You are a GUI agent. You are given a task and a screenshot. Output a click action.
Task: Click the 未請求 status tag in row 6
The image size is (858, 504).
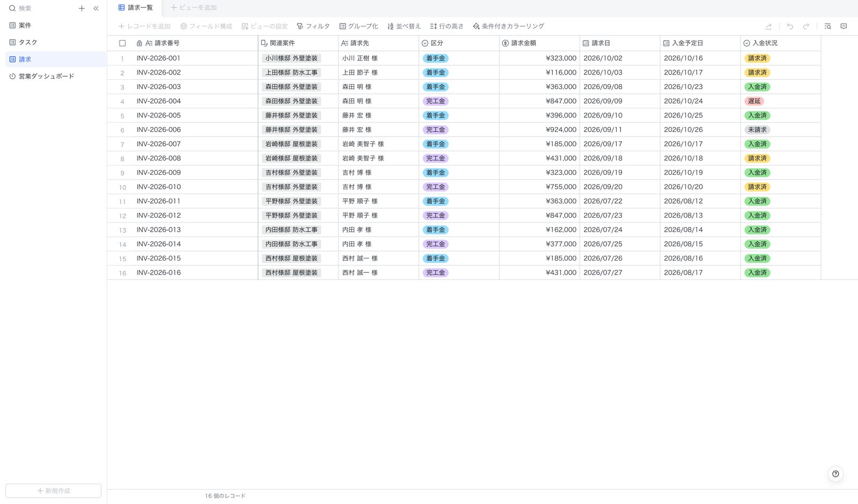click(x=757, y=130)
